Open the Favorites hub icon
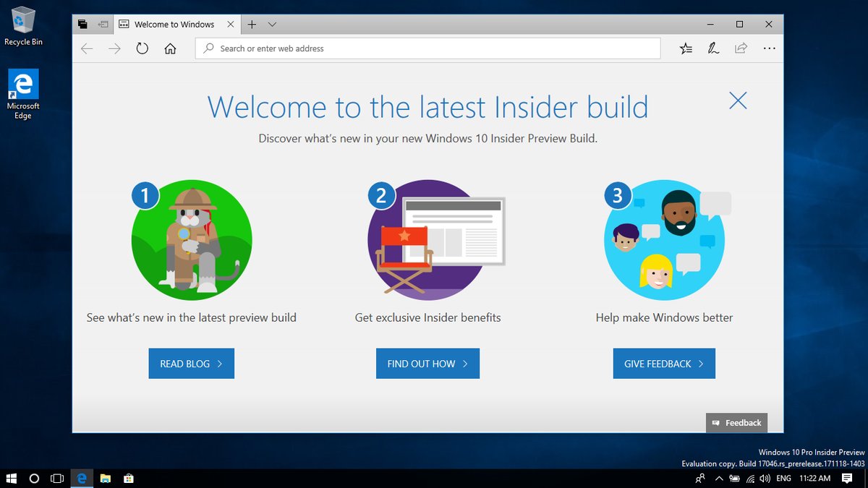Viewport: 868px width, 488px height. point(686,48)
